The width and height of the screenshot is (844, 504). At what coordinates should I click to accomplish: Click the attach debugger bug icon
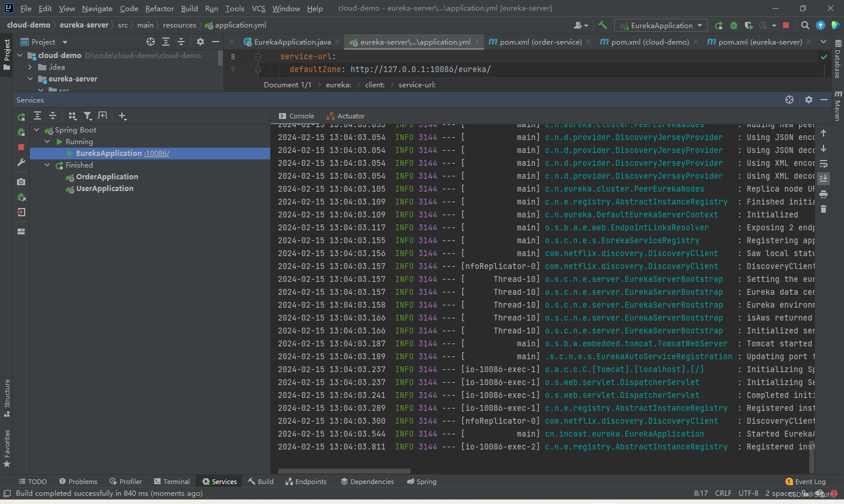tap(21, 197)
